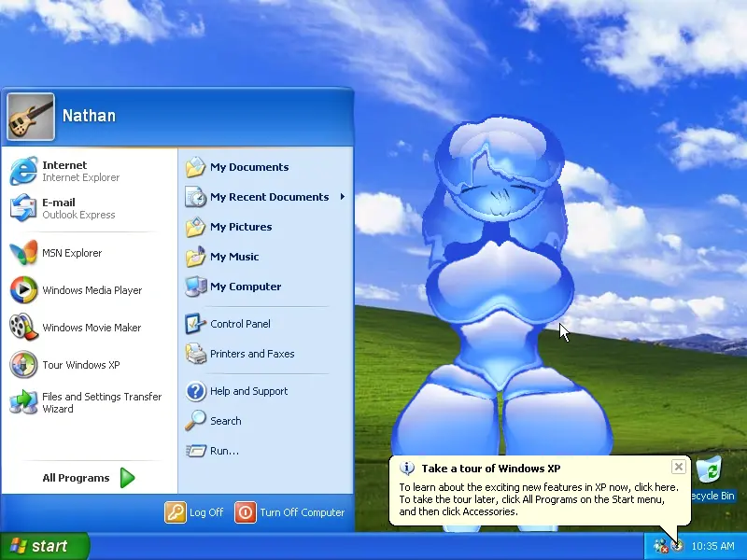The image size is (747, 560).
Task: Click MSN Explorer label
Action: tap(72, 253)
